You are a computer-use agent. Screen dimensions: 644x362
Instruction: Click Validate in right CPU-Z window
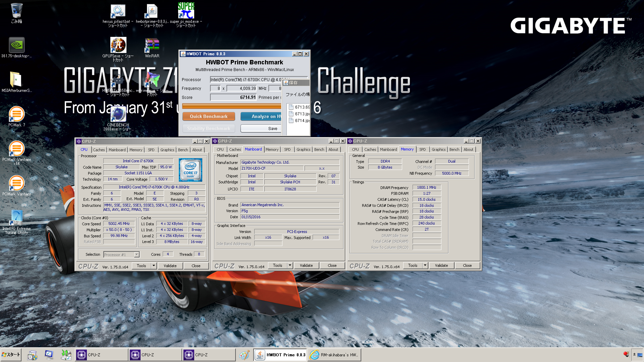click(441, 265)
